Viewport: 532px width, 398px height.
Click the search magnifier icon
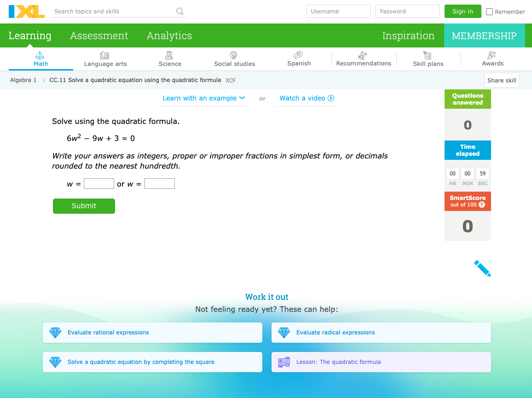coord(180,12)
